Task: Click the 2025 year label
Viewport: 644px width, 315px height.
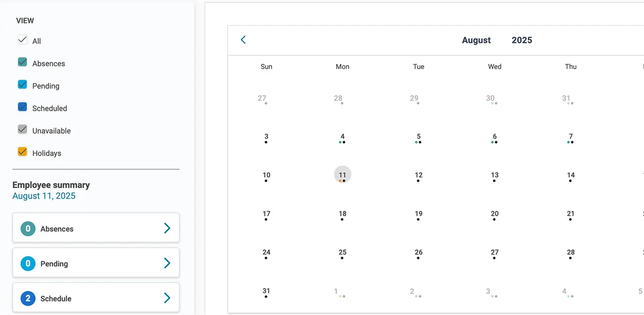Action: [x=522, y=40]
